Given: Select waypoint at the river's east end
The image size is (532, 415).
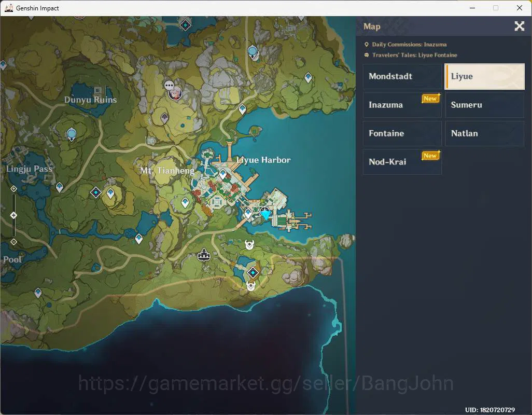Looking at the screenshot, I should click(139, 239).
